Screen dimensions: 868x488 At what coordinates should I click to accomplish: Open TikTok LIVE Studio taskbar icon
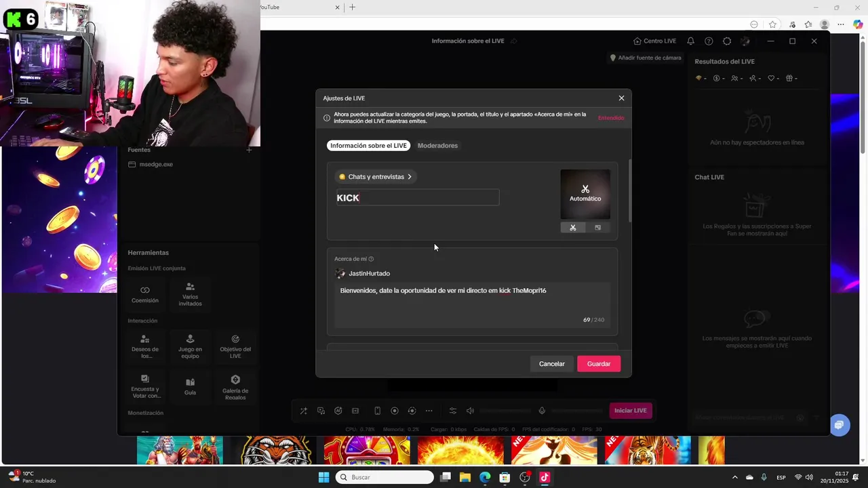pyautogui.click(x=544, y=477)
